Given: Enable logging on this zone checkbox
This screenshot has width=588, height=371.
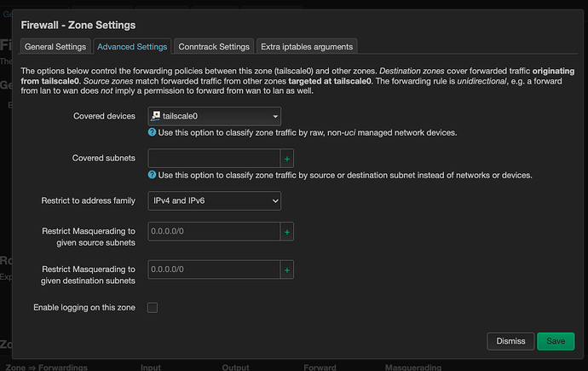Looking at the screenshot, I should click(153, 307).
